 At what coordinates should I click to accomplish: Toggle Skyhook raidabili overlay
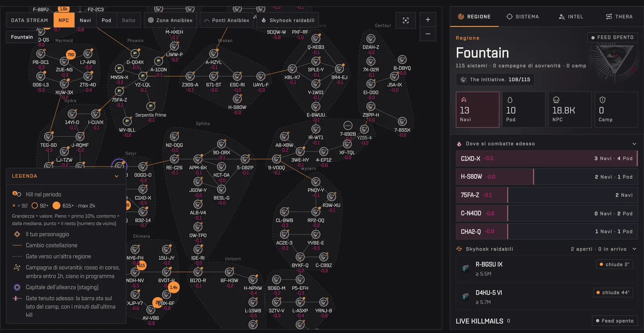pos(288,20)
